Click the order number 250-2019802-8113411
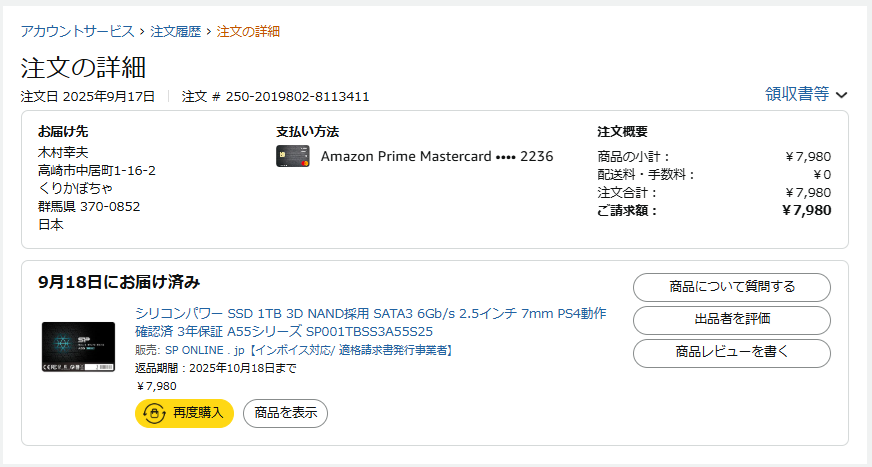Viewport: 872px width, 467px height. click(298, 97)
